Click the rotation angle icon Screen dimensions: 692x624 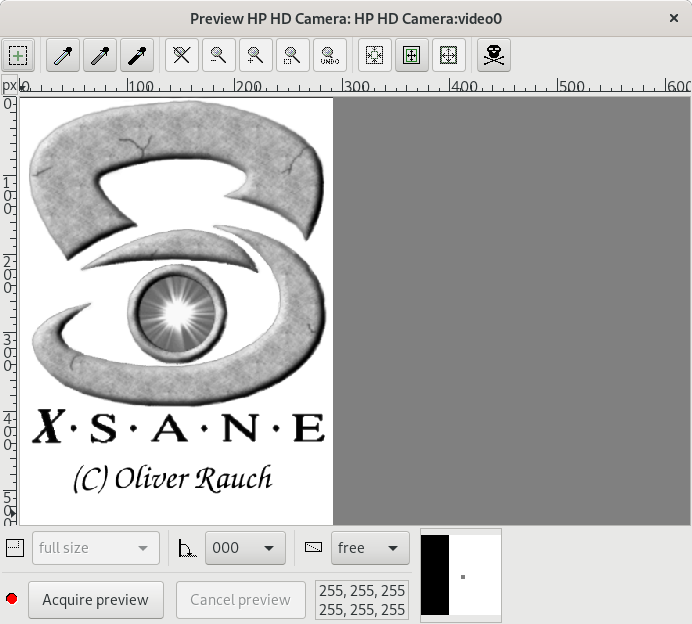(x=187, y=549)
